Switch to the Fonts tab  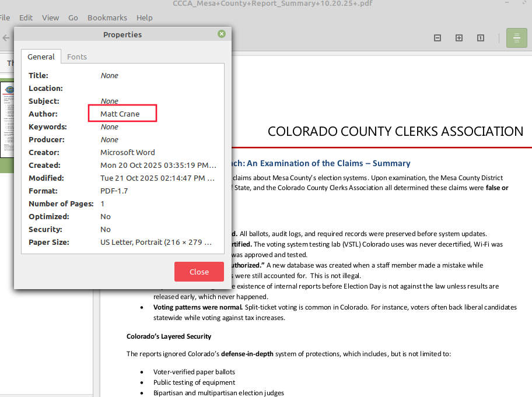[77, 57]
